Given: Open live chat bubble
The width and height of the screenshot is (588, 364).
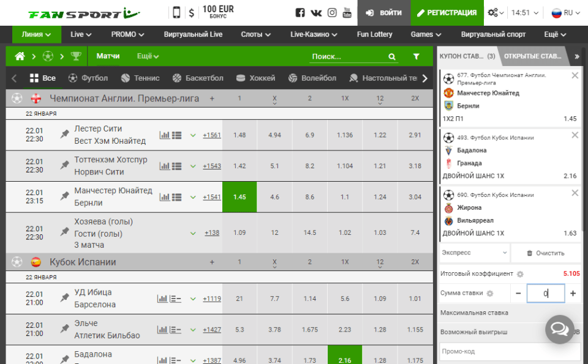Looking at the screenshot, I should [x=559, y=329].
